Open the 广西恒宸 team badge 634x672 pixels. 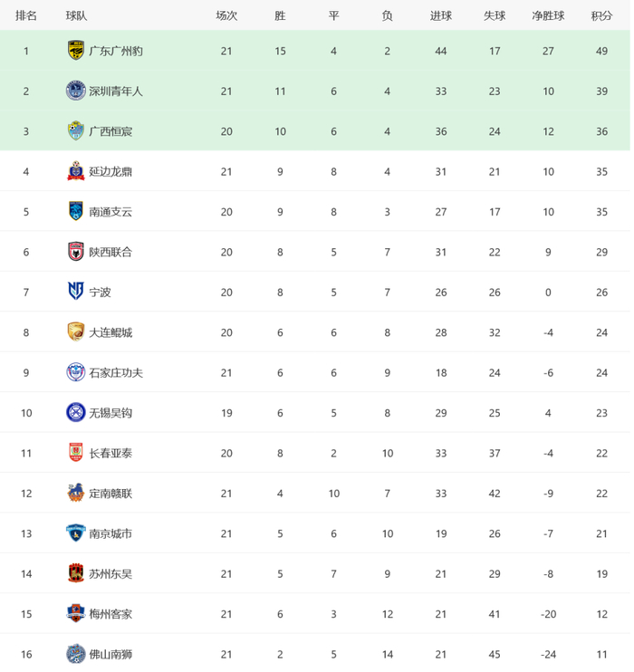click(x=76, y=130)
